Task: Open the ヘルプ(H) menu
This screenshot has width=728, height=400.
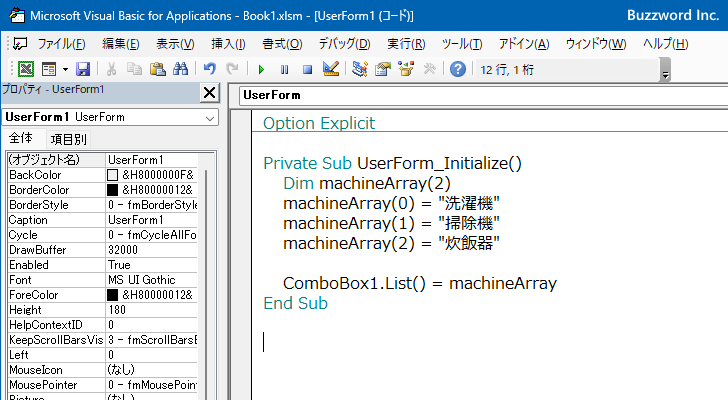Action: click(665, 44)
